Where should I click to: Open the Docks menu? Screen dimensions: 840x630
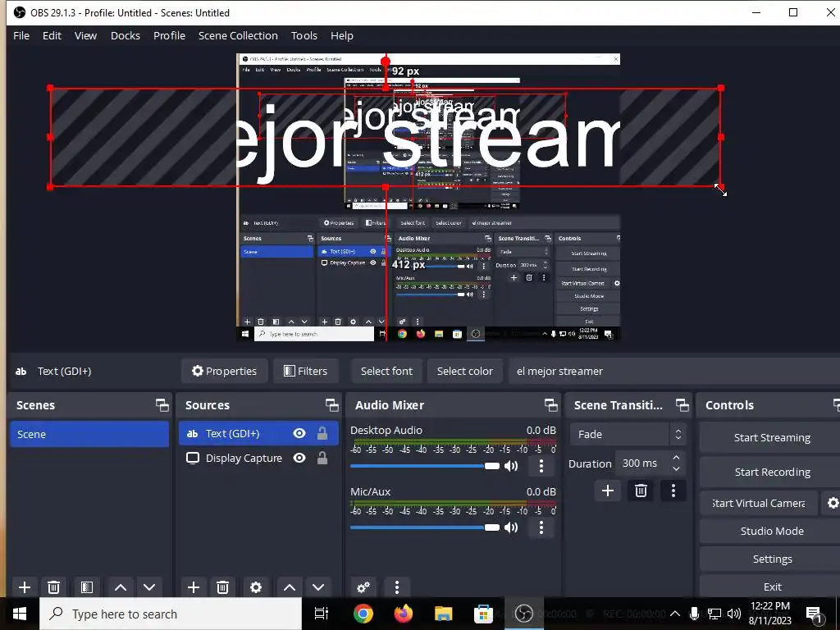tap(126, 36)
